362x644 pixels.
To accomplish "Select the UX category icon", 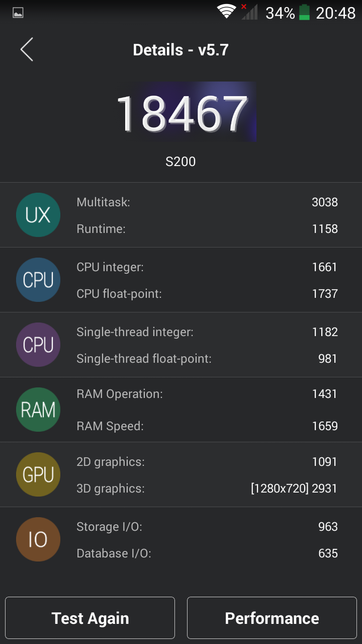I will [x=38, y=215].
